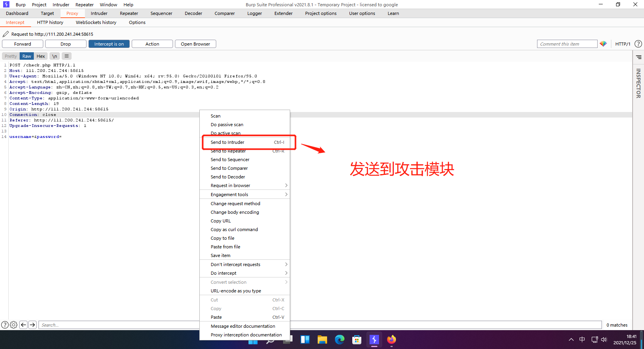Open File Explorer from taskbar

[322, 340]
